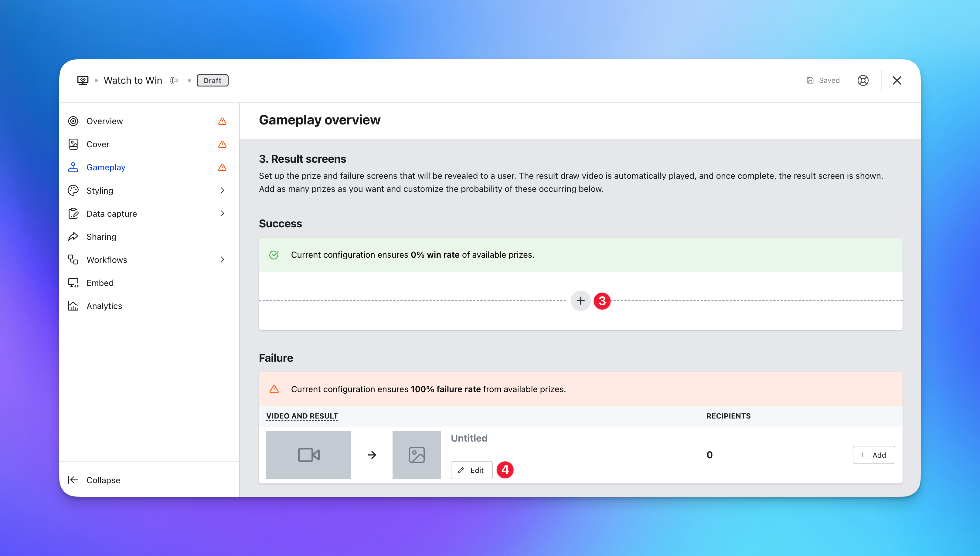Click the failure result image thumbnail
Screen dimensions: 980x556
(x=416, y=455)
